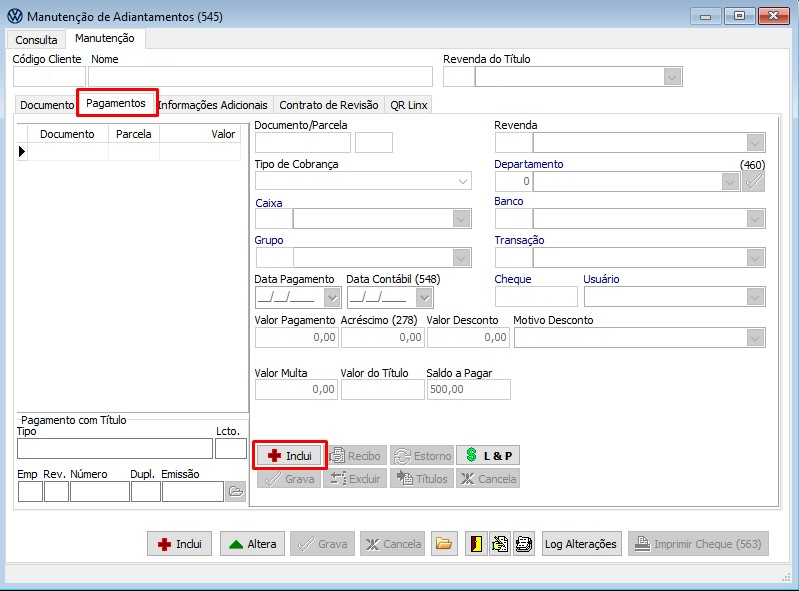Open the Grupo dropdown arrow
Screen dimensions: 799x591
(x=461, y=258)
